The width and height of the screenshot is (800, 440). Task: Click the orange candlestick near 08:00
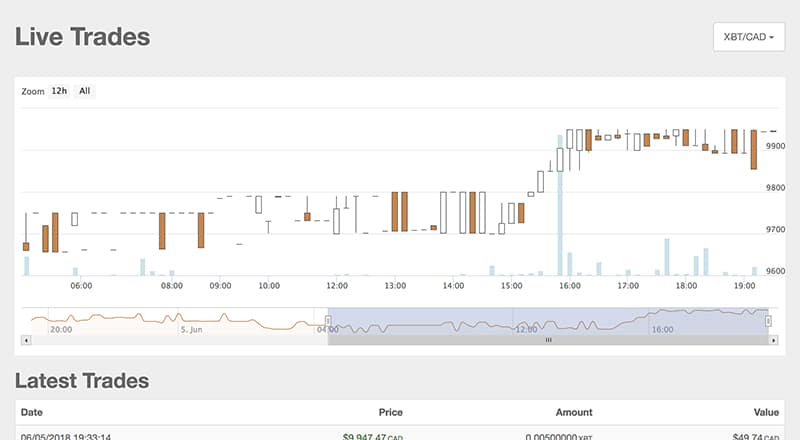[x=161, y=230]
